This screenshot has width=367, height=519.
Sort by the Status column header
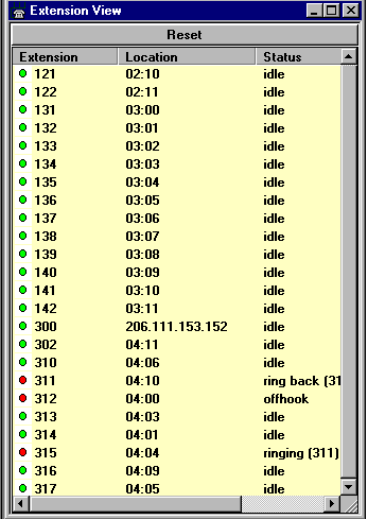299,57
